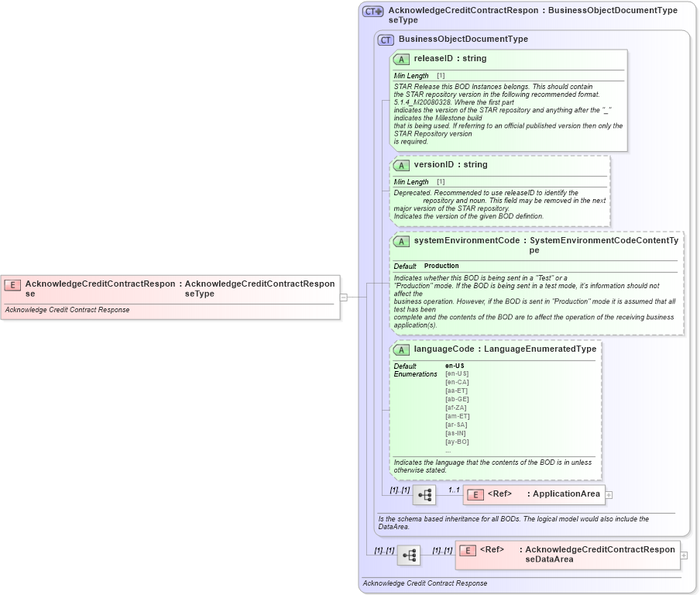Select the systemEnvironmentCode attribute icon
The width and height of the screenshot is (700, 595).
[401, 241]
